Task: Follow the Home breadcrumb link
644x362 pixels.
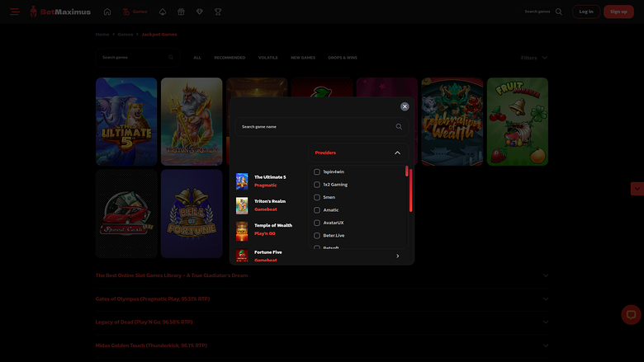Action: (x=102, y=35)
